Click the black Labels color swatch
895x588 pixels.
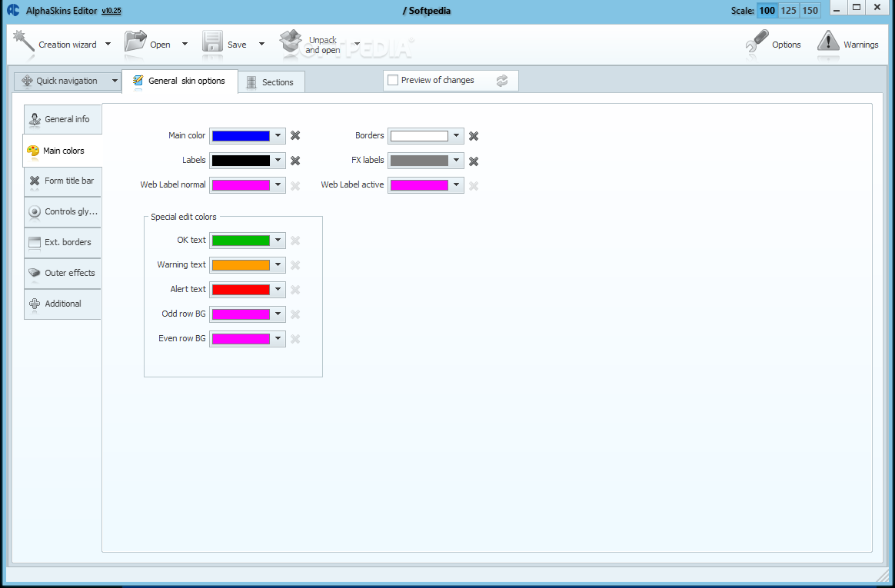[241, 161]
